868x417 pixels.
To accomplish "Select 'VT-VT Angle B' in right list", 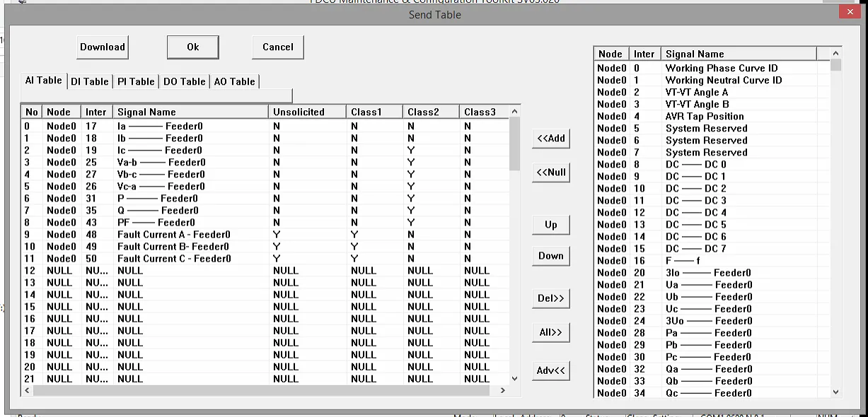I will [x=712, y=105].
